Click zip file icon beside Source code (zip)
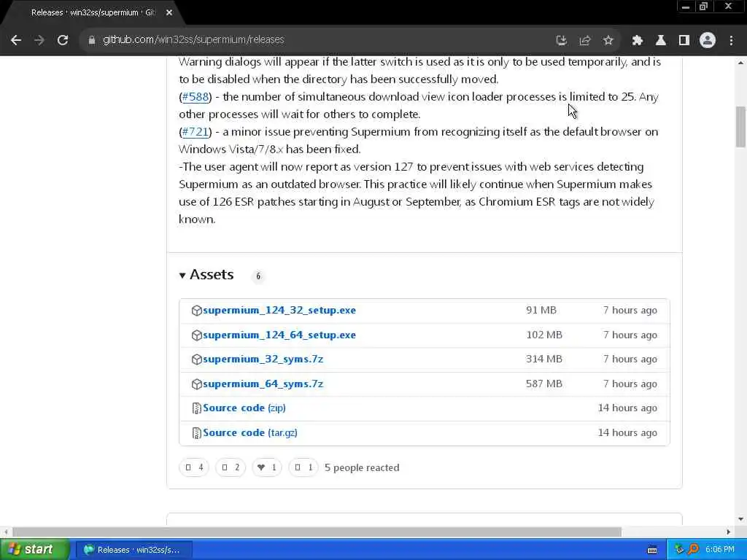The width and height of the screenshot is (747, 560). click(196, 408)
